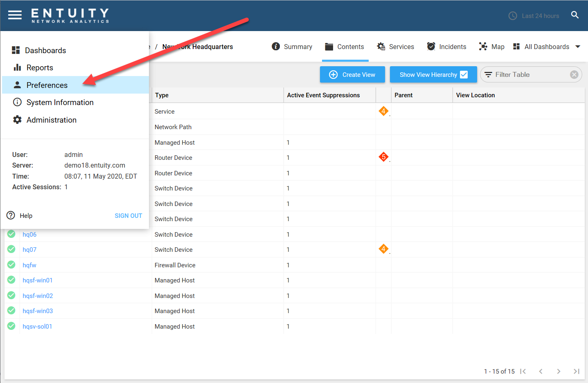This screenshot has width=588, height=383.
Task: Open the hq07 device link
Action: click(x=29, y=249)
